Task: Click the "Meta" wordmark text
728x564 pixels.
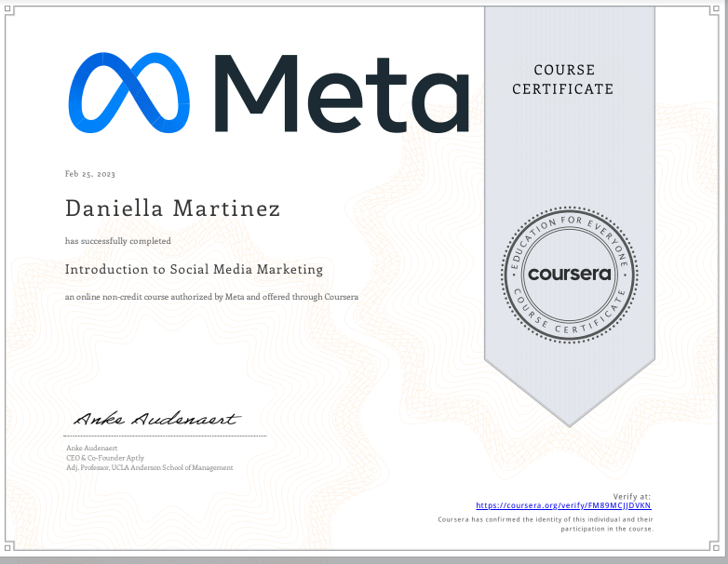Action: pyautogui.click(x=342, y=93)
